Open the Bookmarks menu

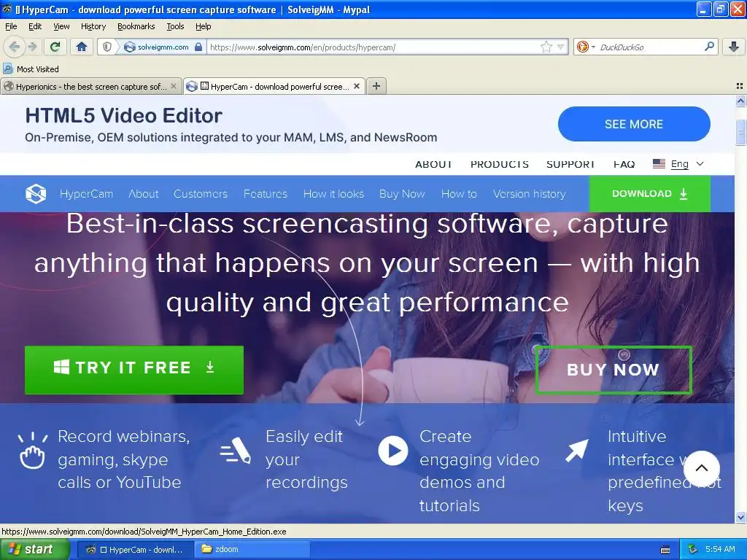tap(136, 26)
